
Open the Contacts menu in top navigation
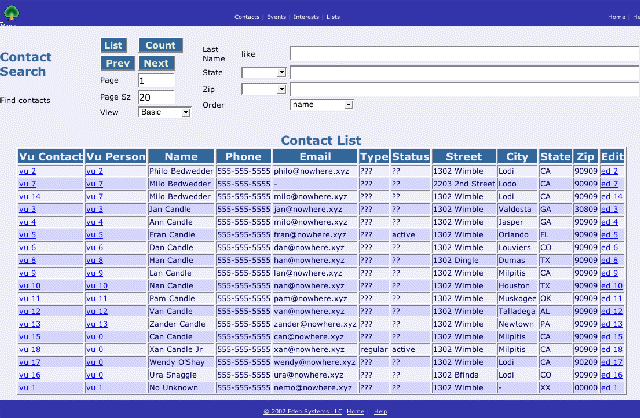click(x=247, y=17)
